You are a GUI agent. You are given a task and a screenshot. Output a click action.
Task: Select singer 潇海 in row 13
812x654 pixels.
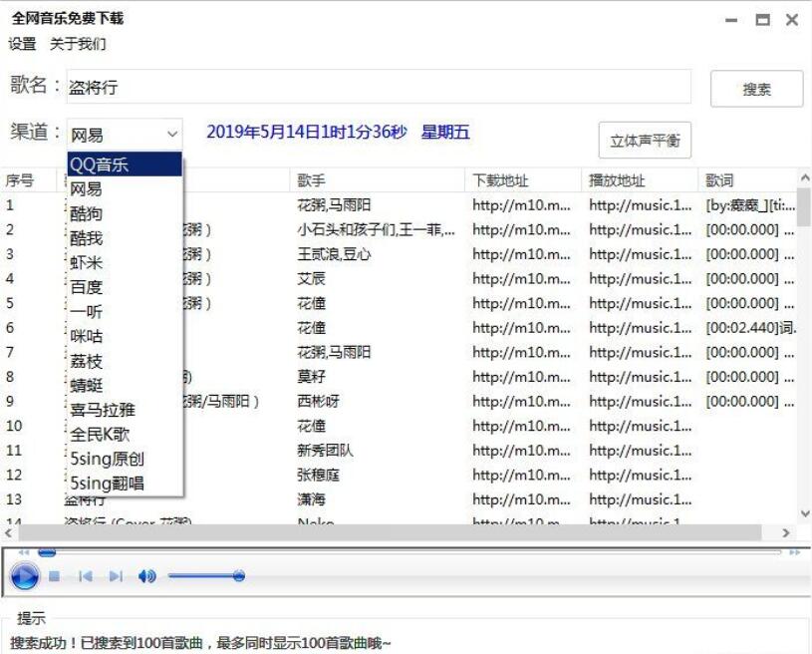pyautogui.click(x=311, y=499)
